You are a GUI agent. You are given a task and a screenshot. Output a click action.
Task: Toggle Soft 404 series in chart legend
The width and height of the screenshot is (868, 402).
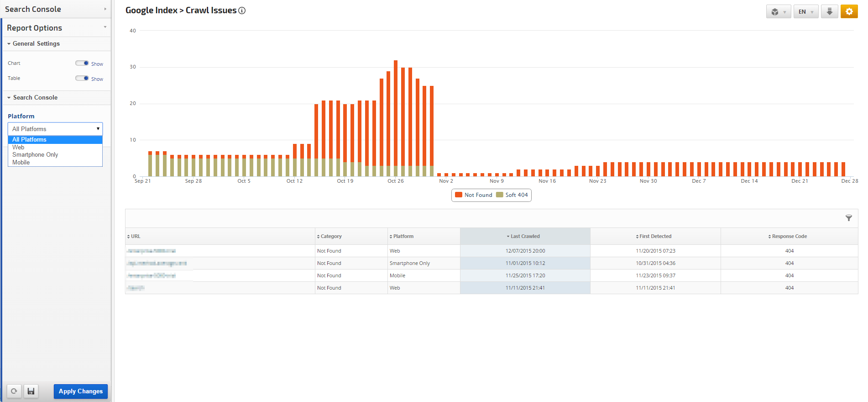[x=512, y=195]
